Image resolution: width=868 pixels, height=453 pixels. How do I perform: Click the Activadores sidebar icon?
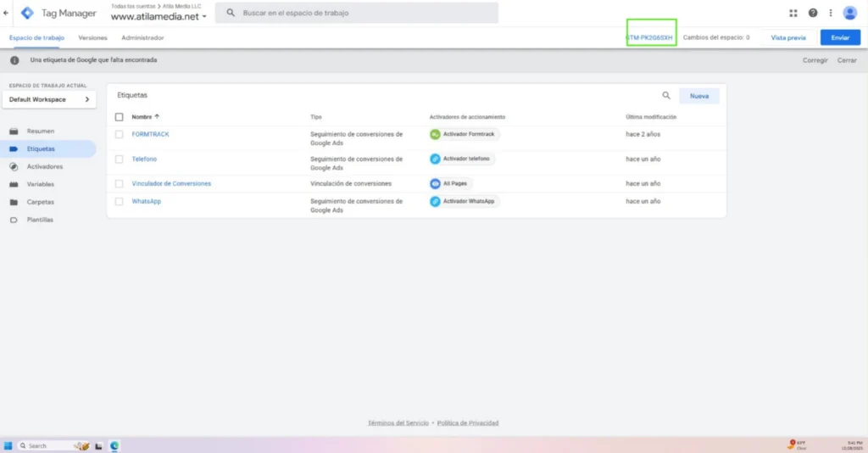[x=14, y=166]
